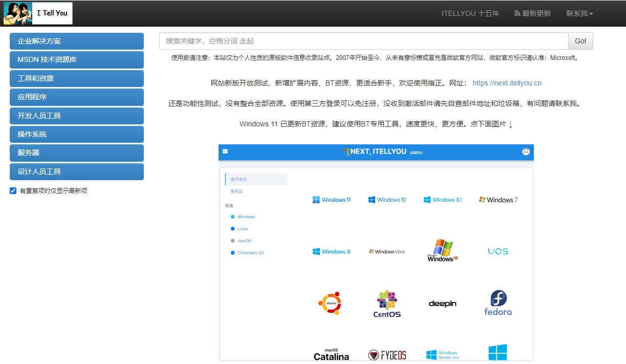Viewport: 626px width, 364px height.
Task: Expand the 企业解决方案 category
Action: pos(77,41)
